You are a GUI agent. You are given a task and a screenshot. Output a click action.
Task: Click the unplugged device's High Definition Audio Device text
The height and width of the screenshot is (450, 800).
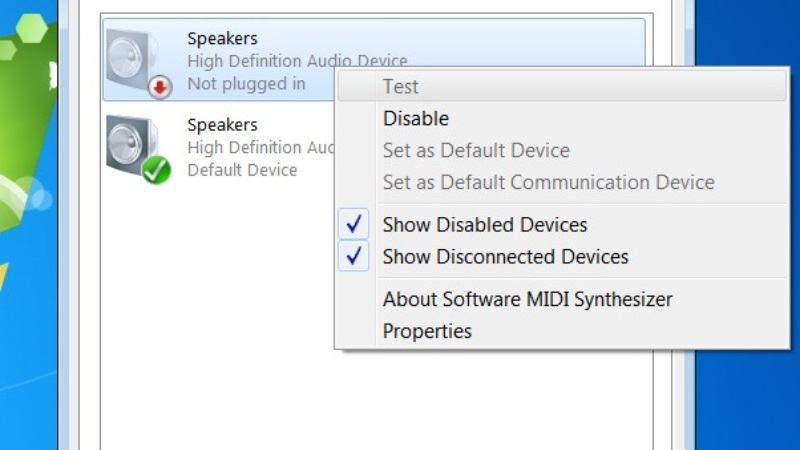pos(297,61)
